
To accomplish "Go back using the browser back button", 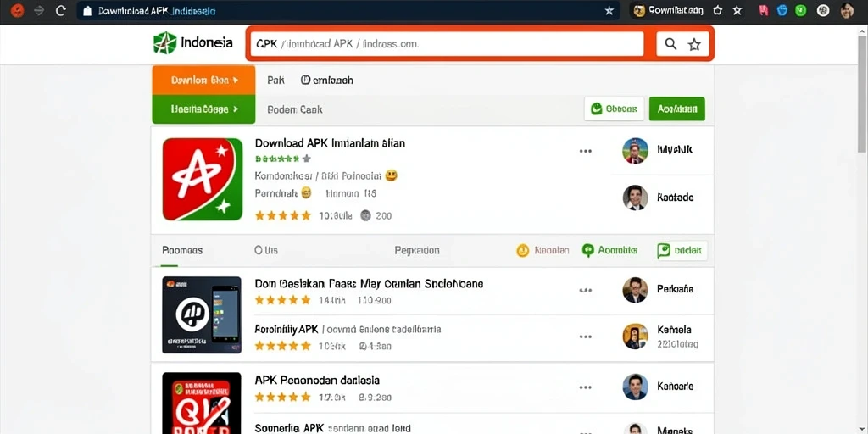I will tap(18, 10).
